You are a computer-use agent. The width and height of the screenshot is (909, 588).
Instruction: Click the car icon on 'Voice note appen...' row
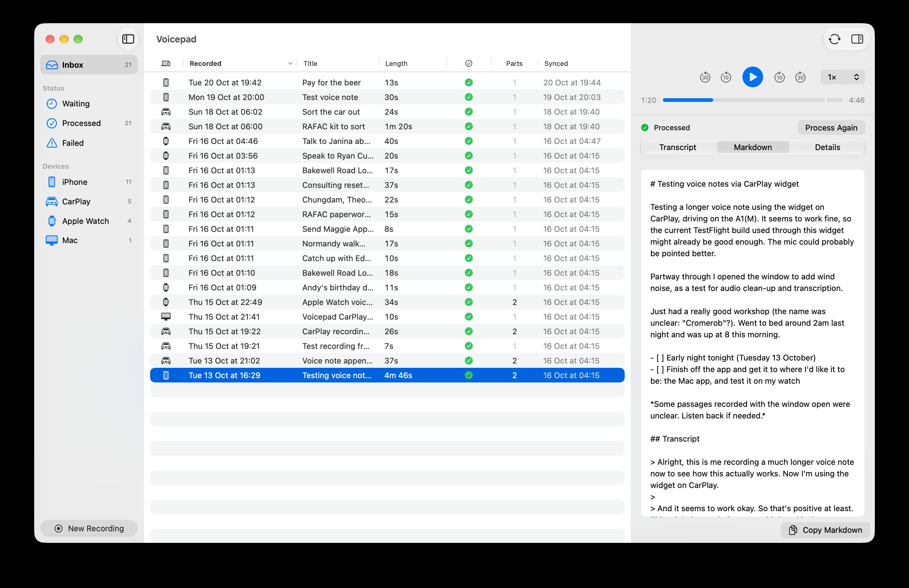pyautogui.click(x=166, y=360)
